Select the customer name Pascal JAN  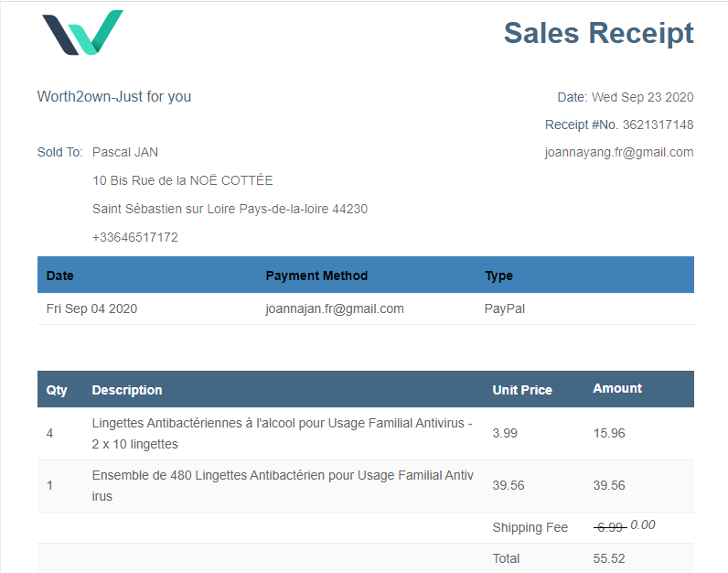(x=125, y=152)
